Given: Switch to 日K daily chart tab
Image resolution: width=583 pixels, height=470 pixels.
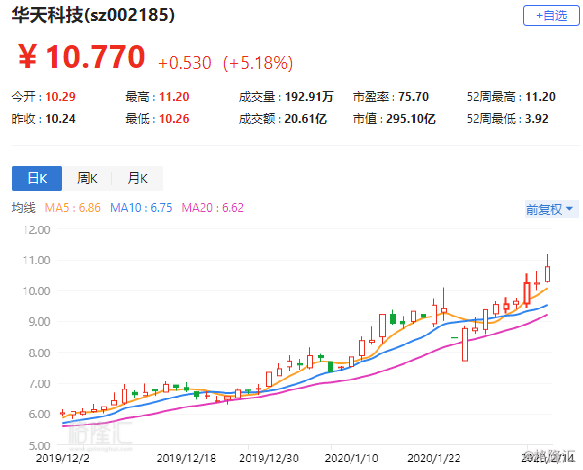Looking at the screenshot, I should coord(37,178).
